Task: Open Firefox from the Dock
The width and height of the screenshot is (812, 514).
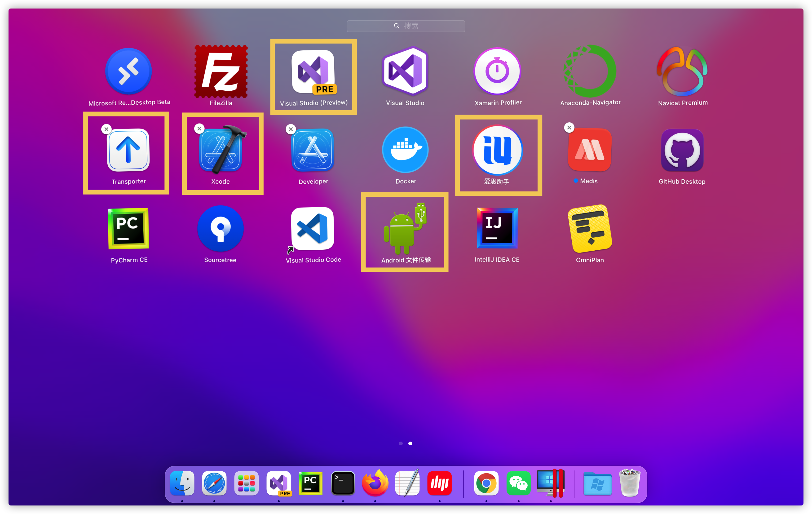Action: click(x=375, y=483)
